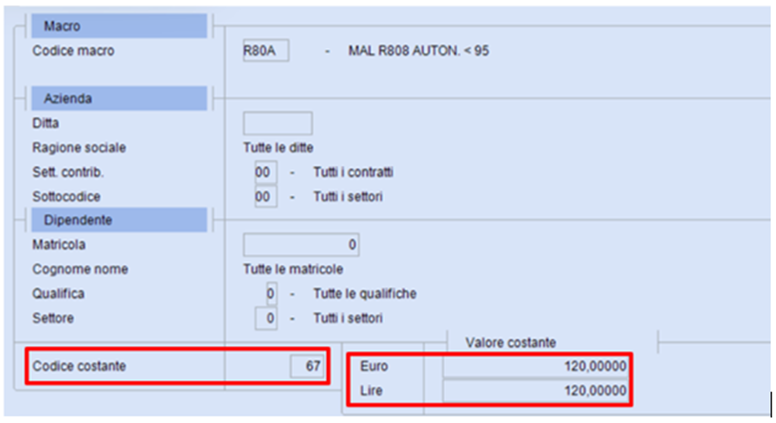
Task: Click the text MAL R808 AUTON. < 95
Action: 419,51
